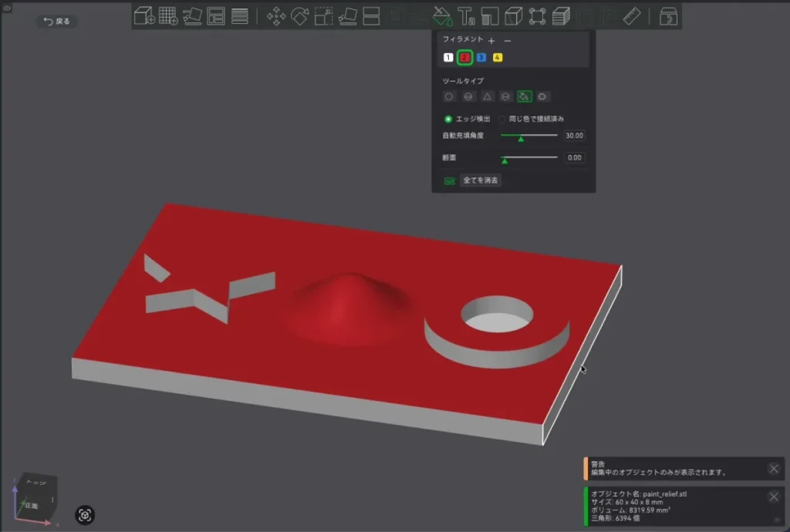Screen dimensions: 790x532
Task: Select white filament 1 swatch
Action: point(448,57)
